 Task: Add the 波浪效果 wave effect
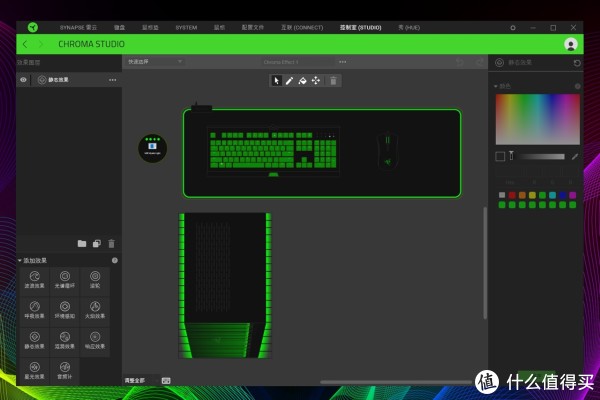coord(34,280)
